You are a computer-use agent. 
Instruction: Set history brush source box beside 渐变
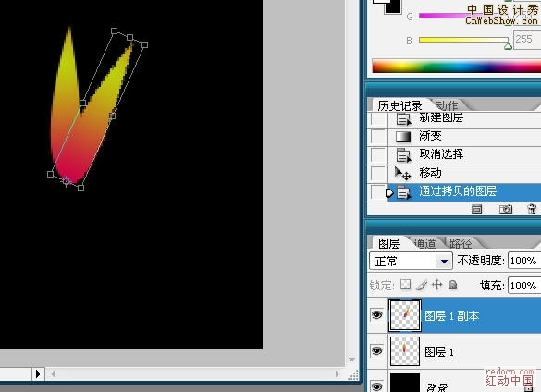click(x=377, y=136)
